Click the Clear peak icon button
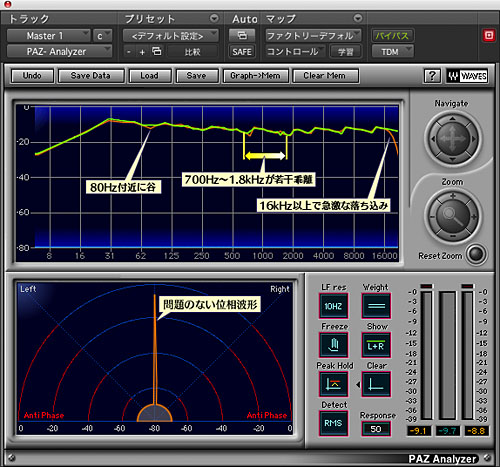The width and height of the screenshot is (500, 467). 376,384
